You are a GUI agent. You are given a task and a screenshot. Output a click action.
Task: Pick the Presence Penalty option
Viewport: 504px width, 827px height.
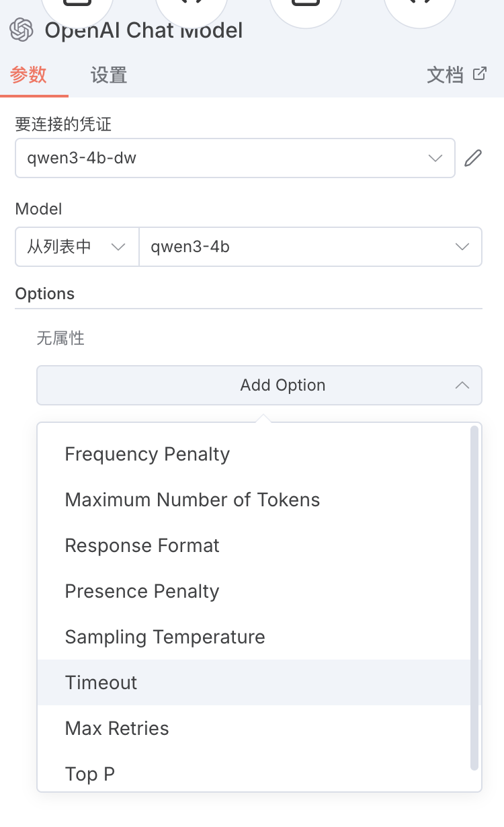[x=142, y=592]
